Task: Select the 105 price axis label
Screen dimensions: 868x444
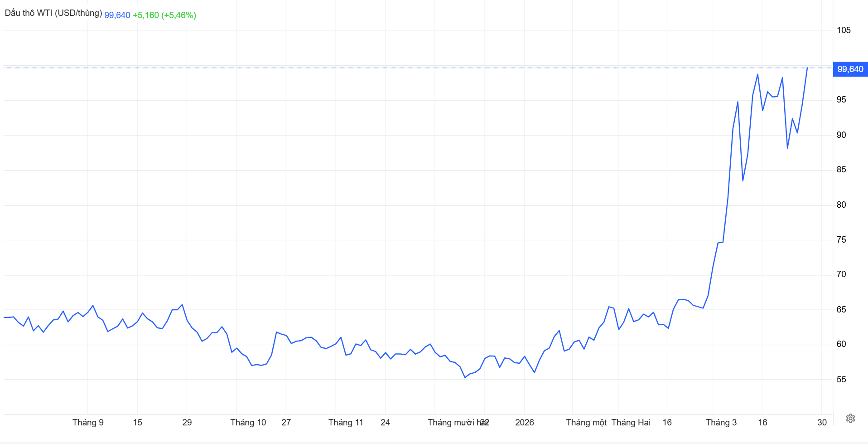Action: pyautogui.click(x=843, y=30)
